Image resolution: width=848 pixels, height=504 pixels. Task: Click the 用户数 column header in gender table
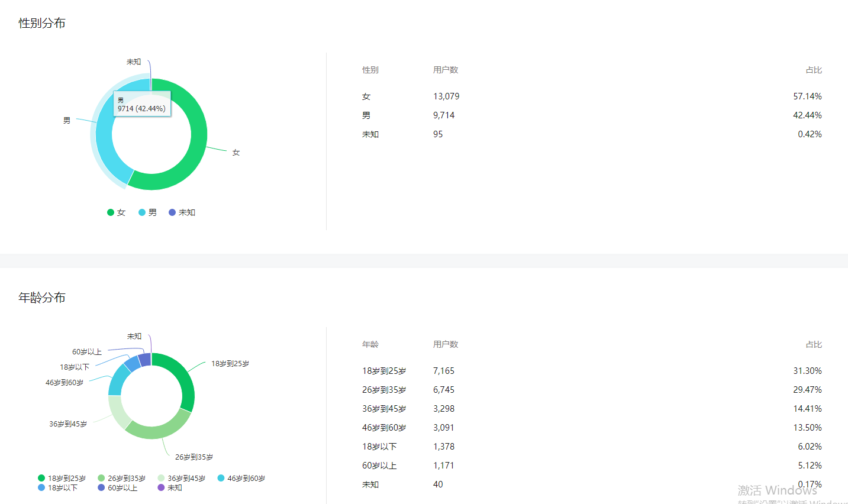pyautogui.click(x=446, y=70)
